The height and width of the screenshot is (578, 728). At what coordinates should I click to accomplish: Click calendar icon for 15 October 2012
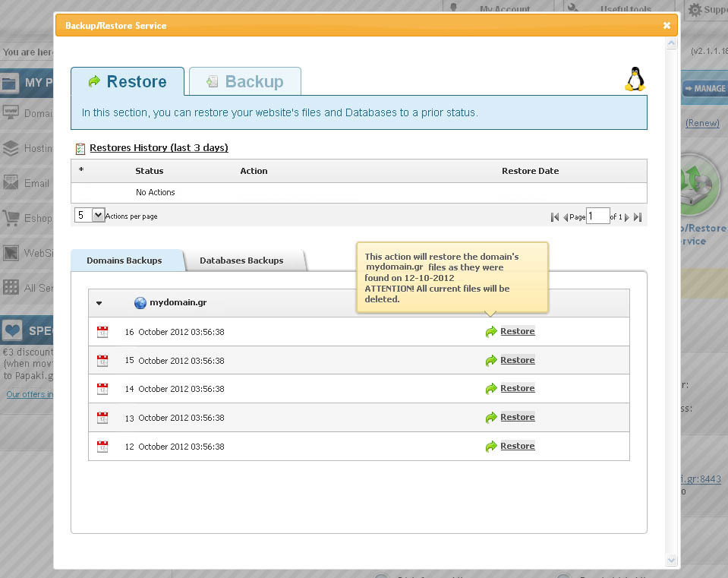(x=102, y=361)
